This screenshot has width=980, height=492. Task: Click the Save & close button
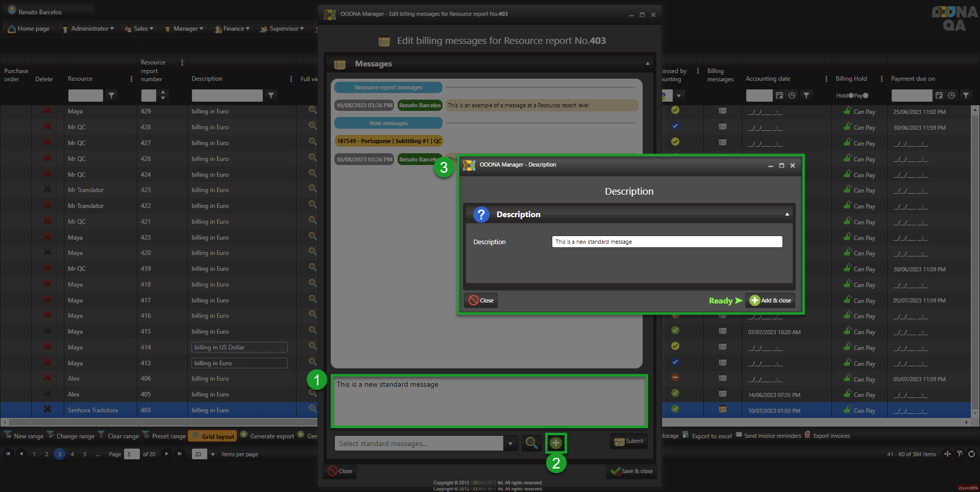pos(632,471)
